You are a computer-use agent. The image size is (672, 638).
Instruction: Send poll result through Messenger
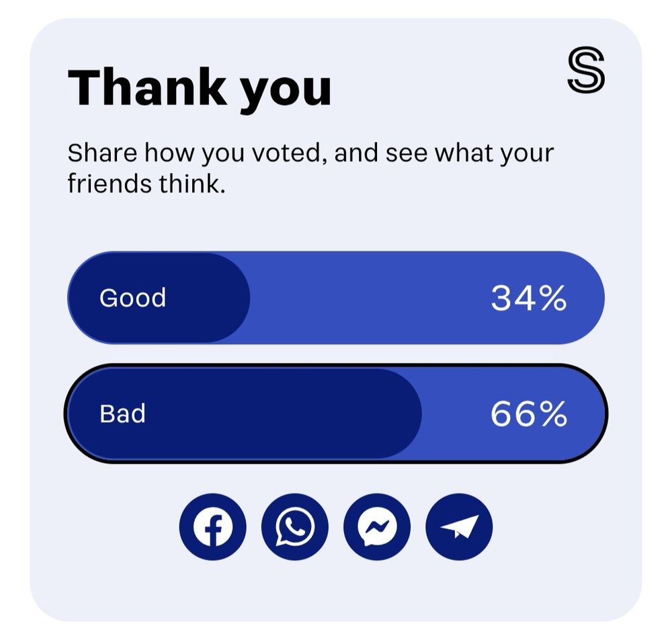pos(377,526)
